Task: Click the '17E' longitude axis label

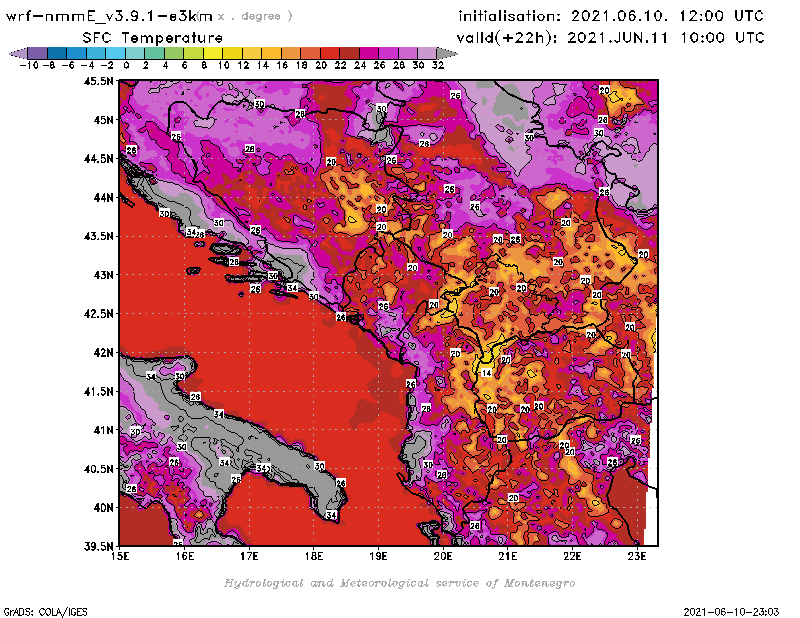Action: 249,556
